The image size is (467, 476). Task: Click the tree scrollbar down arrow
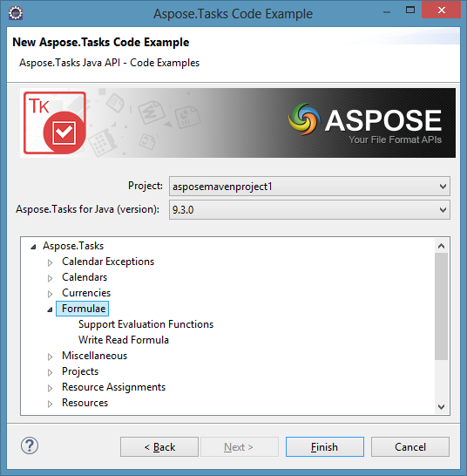coord(442,406)
